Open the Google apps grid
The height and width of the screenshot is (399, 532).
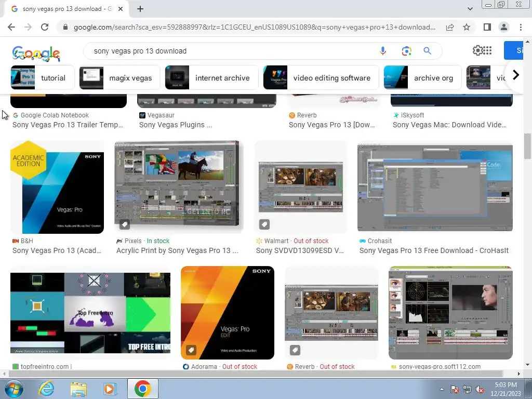[487, 50]
